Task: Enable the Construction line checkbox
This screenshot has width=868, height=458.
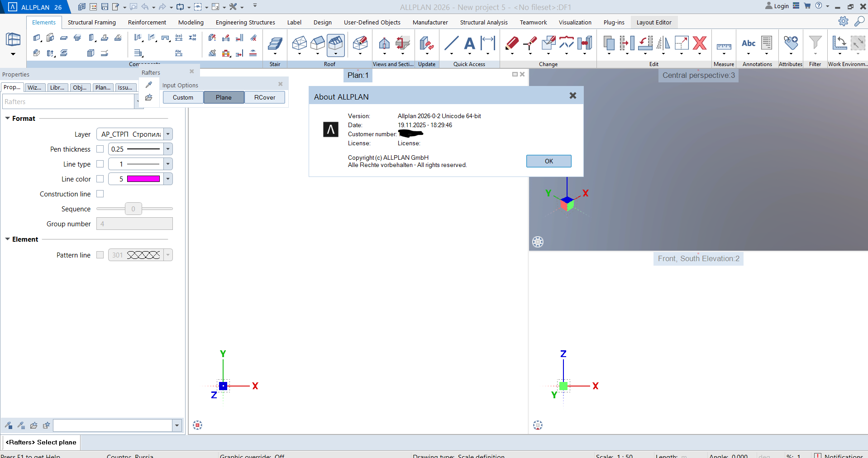Action: pyautogui.click(x=100, y=194)
